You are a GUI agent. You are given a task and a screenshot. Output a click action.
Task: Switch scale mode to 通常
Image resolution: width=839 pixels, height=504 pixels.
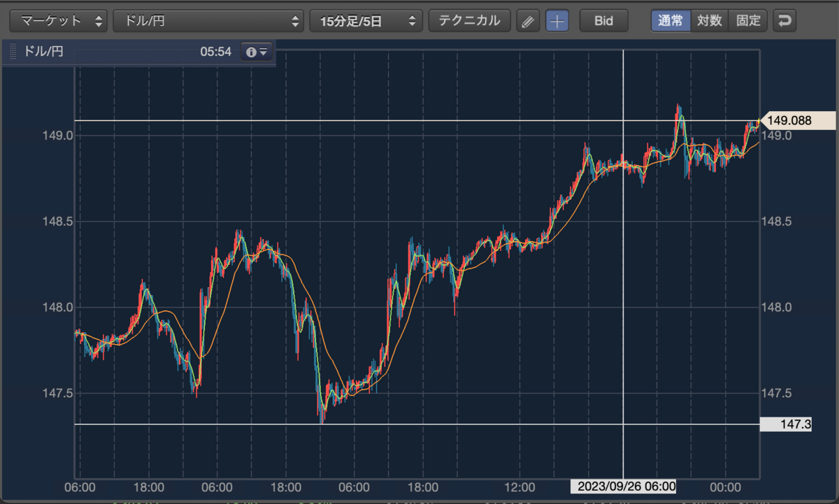pos(671,21)
